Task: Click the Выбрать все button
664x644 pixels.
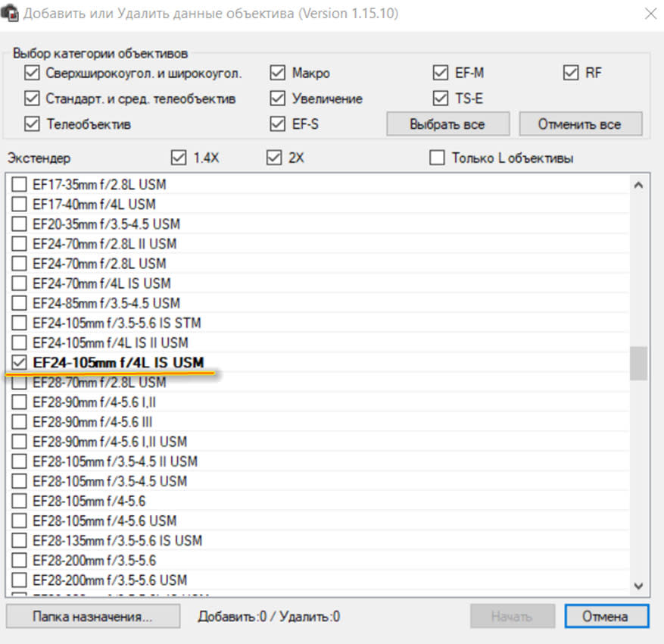Action: click(x=447, y=124)
